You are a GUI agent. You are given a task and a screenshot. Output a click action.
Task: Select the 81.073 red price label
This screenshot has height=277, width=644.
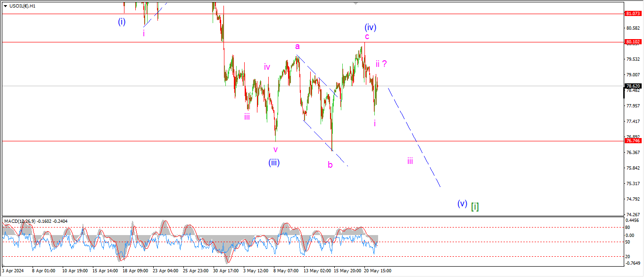(x=631, y=14)
